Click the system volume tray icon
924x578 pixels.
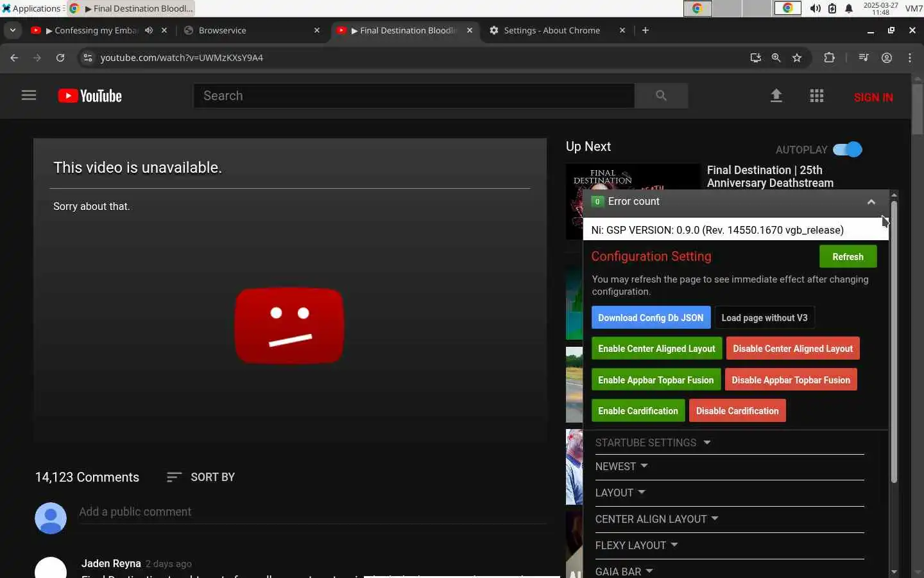click(x=816, y=8)
